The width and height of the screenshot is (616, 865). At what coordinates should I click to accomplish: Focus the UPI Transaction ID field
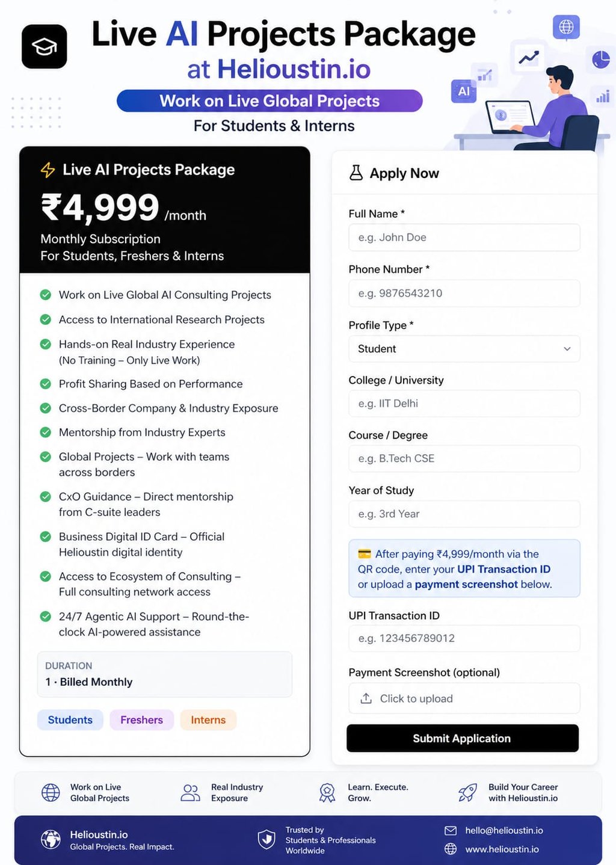pos(464,638)
